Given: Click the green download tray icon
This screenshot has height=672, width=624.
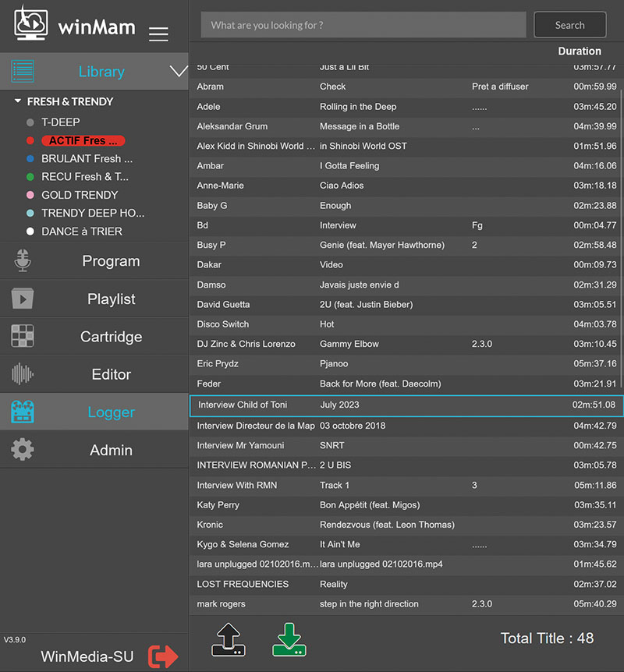Looking at the screenshot, I should (x=289, y=640).
